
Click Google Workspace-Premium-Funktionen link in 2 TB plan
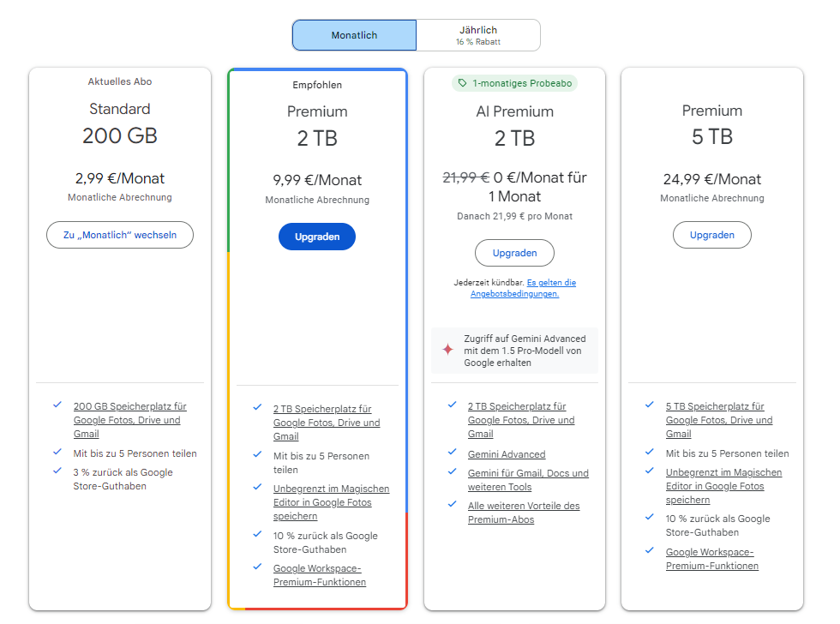pos(319,575)
